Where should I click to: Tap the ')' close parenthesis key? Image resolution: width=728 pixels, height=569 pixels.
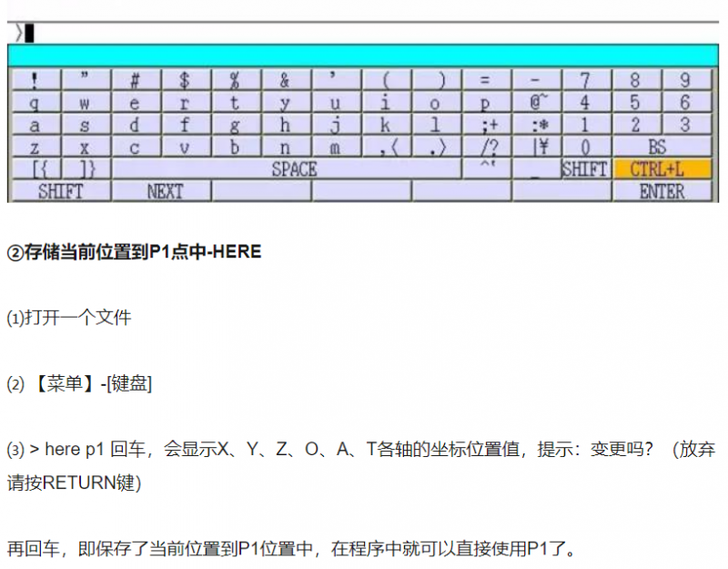[437, 80]
